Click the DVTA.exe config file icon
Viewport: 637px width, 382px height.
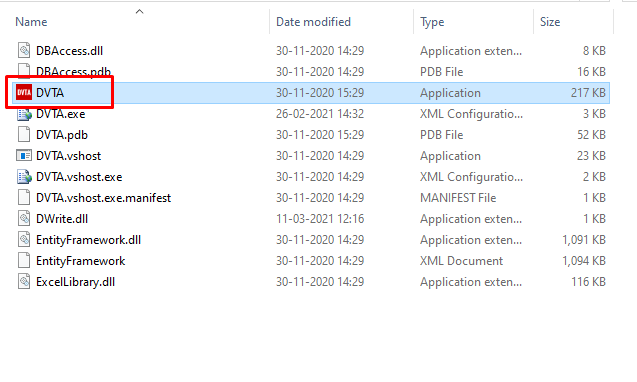pyautogui.click(x=24, y=114)
